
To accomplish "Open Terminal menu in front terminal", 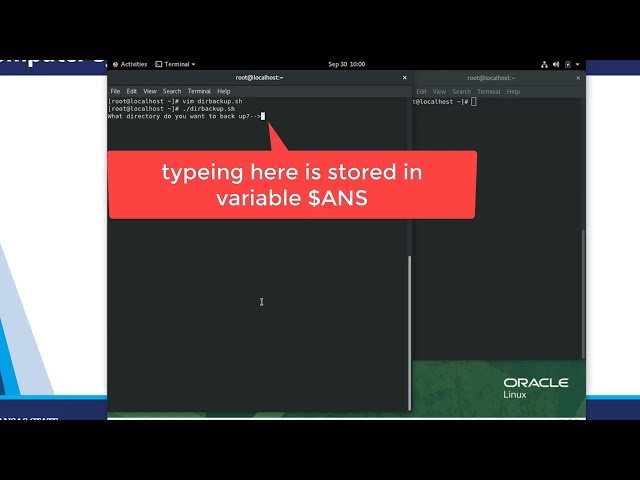I will pyautogui.click(x=199, y=91).
